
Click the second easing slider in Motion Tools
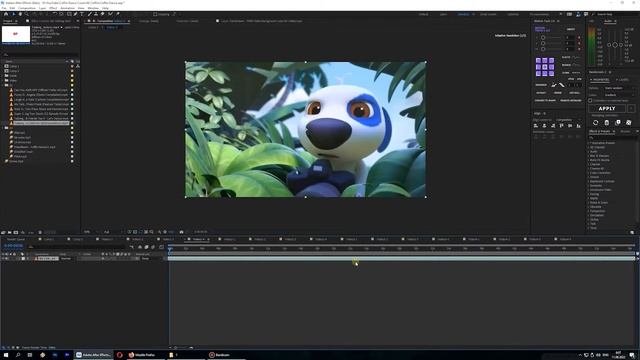click(x=543, y=43)
